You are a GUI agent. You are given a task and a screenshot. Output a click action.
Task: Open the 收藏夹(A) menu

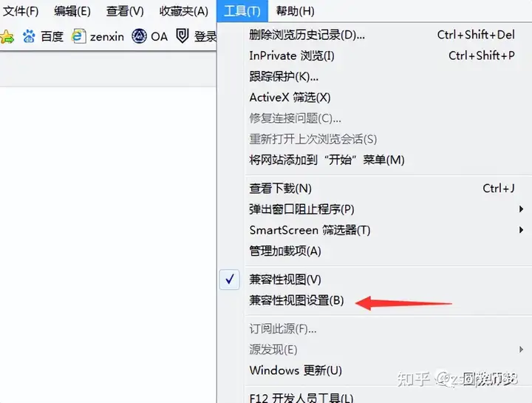(183, 11)
